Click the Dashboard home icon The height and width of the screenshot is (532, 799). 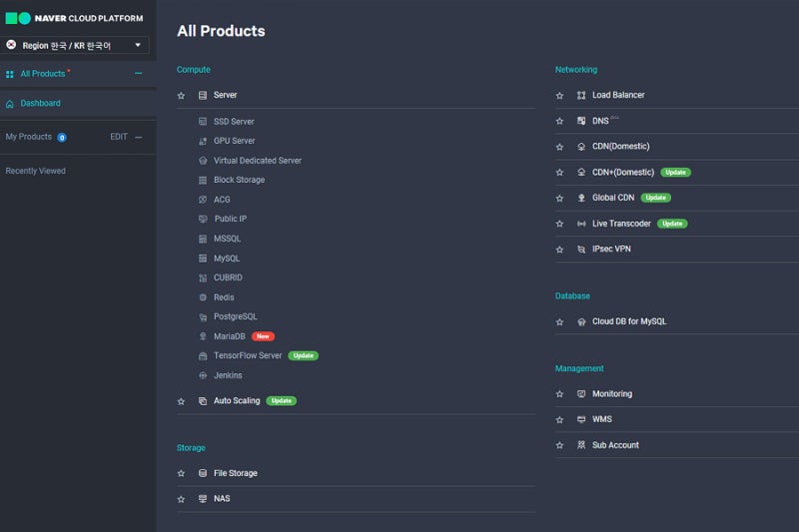(10, 104)
